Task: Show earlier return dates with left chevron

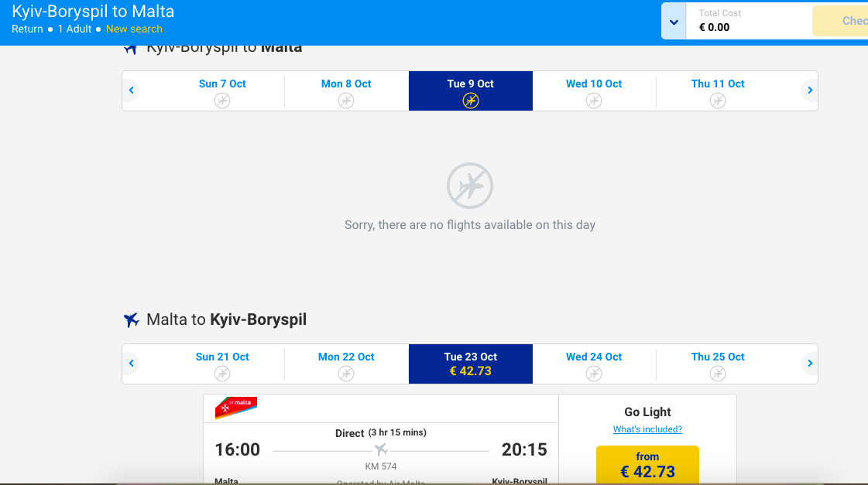Action: [132, 364]
